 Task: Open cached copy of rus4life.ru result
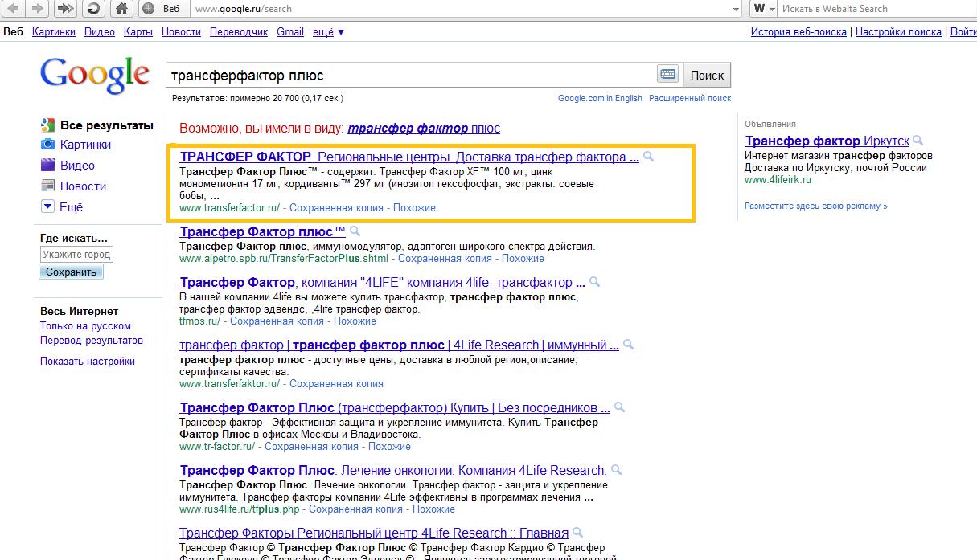coord(355,509)
